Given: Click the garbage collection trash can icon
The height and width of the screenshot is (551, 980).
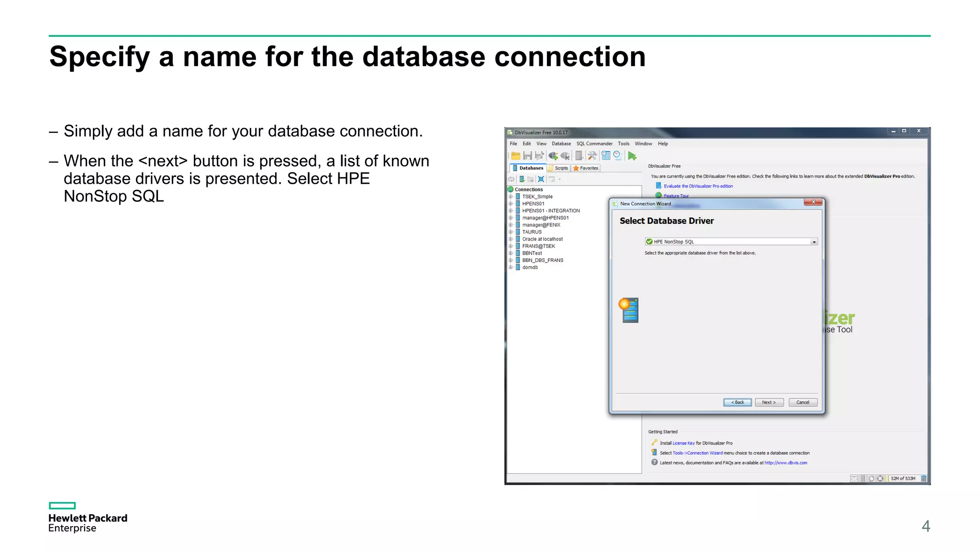Looking at the screenshot, I should pyautogui.click(x=924, y=478).
